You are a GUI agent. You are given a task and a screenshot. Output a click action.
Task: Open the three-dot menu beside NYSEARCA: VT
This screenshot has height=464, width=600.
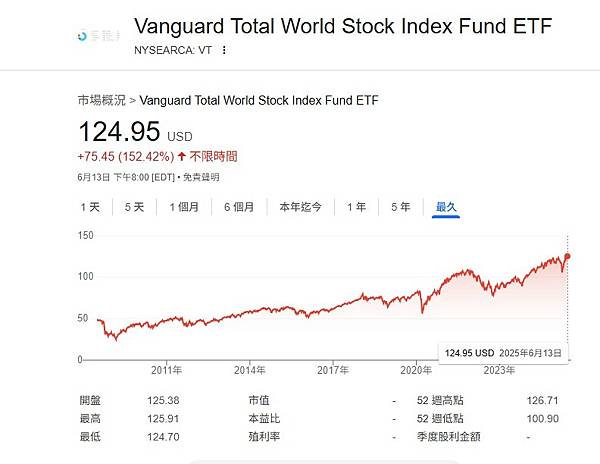pos(224,49)
